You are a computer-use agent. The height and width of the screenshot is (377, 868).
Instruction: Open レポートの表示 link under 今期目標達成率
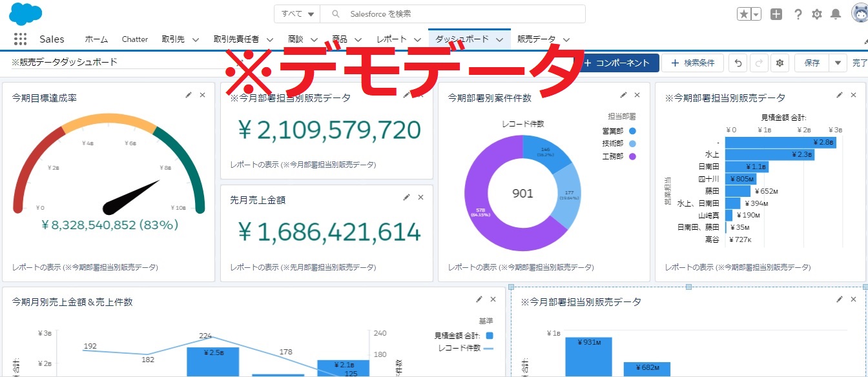coord(85,267)
